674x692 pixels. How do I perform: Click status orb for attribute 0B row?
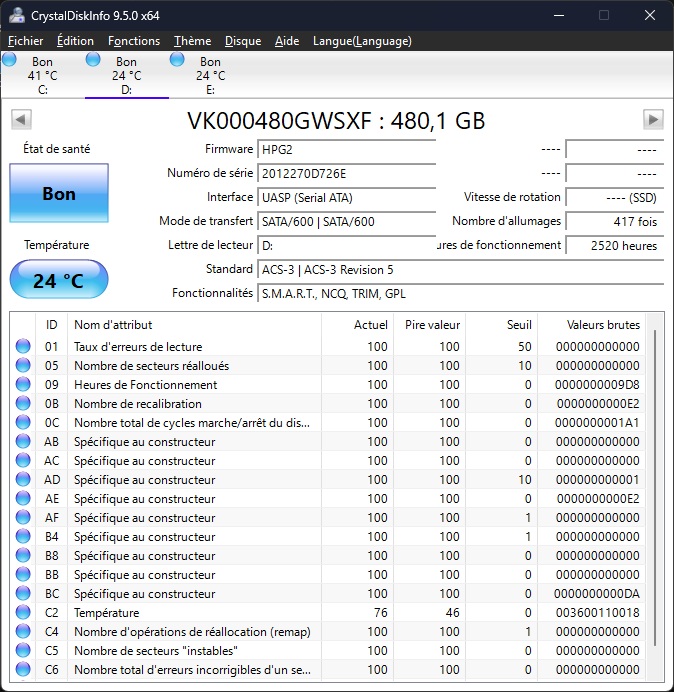coord(23,403)
